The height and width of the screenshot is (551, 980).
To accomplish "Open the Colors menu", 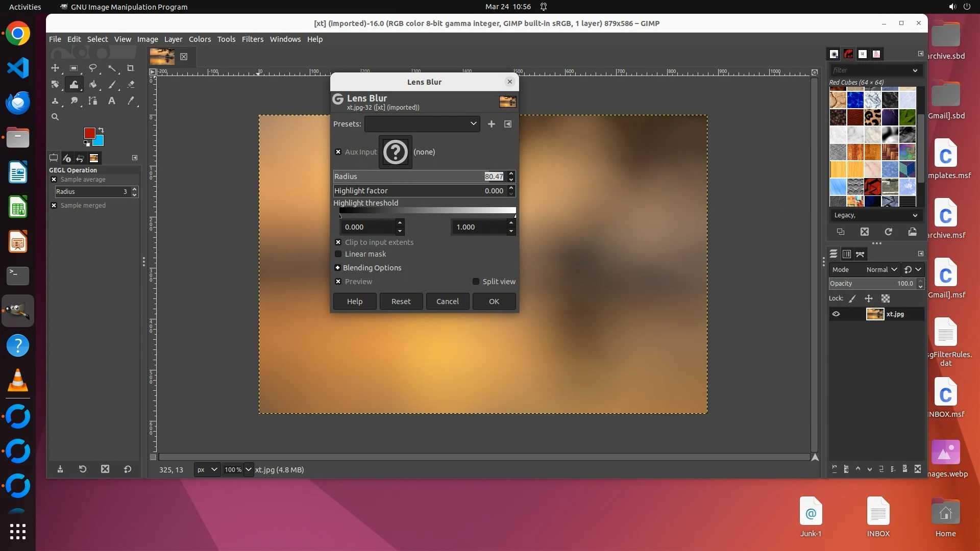I will point(200,39).
